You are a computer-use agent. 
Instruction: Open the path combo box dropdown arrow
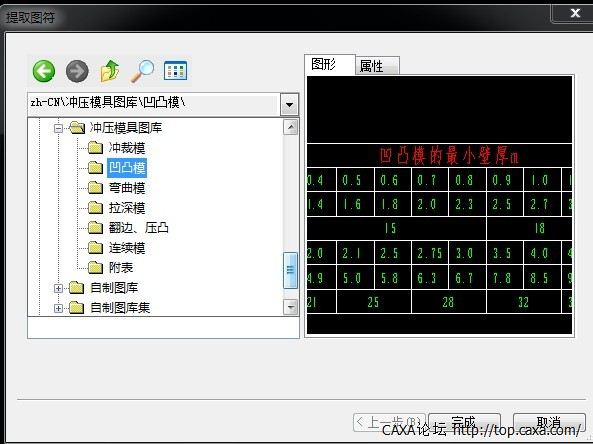click(289, 104)
